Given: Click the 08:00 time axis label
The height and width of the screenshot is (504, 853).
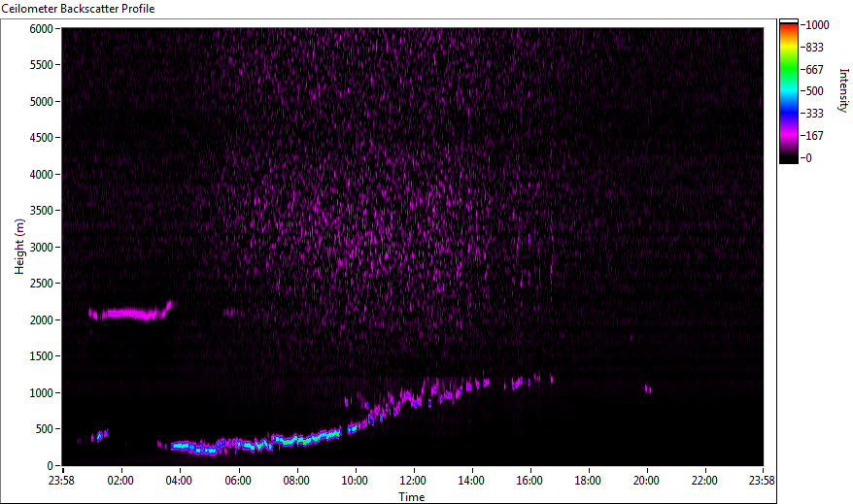Looking at the screenshot, I should click(x=296, y=481).
